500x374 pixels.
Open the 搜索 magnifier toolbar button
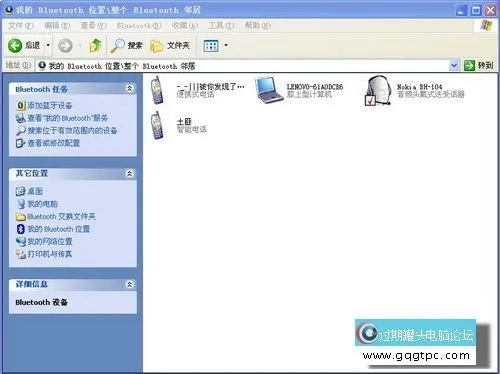(127, 45)
